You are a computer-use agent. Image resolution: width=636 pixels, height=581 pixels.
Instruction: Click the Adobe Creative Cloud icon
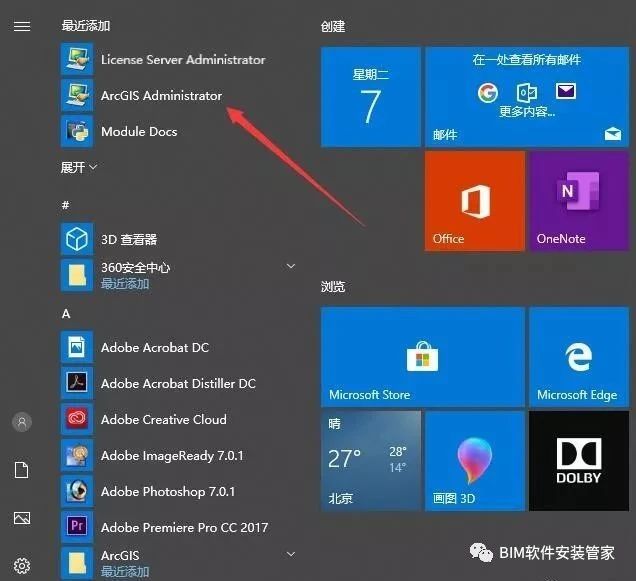tap(77, 419)
